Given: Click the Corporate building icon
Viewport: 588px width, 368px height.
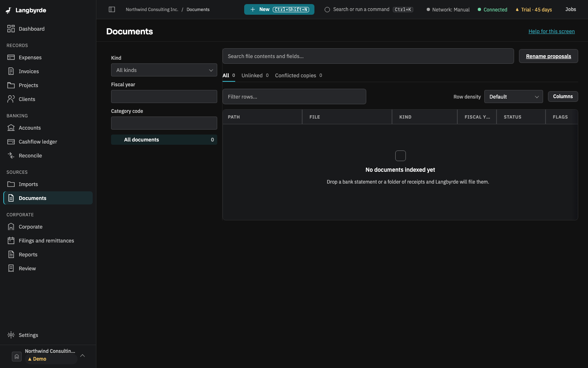Looking at the screenshot, I should click(11, 227).
